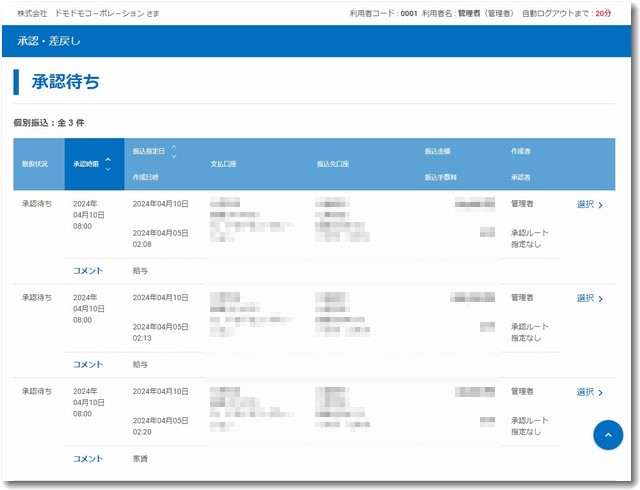Click the 承認・差戻し header title
640x490 pixels.
(49, 41)
